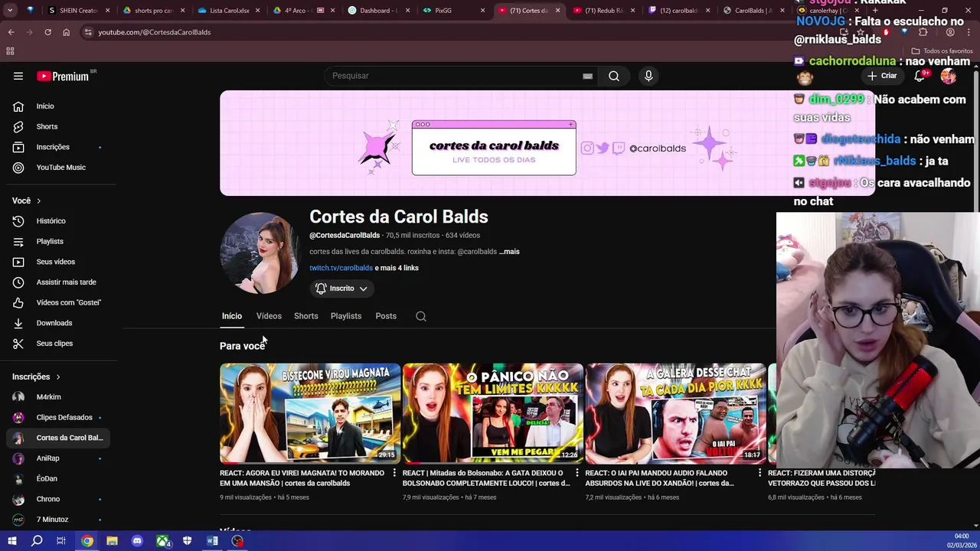This screenshot has width=980, height=551.
Task: Click the browser address bar URL
Action: coord(154,32)
